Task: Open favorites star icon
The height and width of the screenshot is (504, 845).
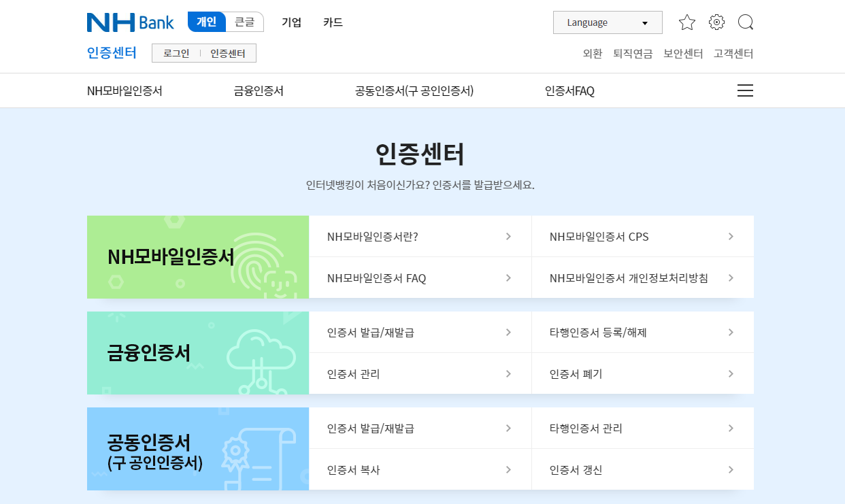Action: point(687,22)
